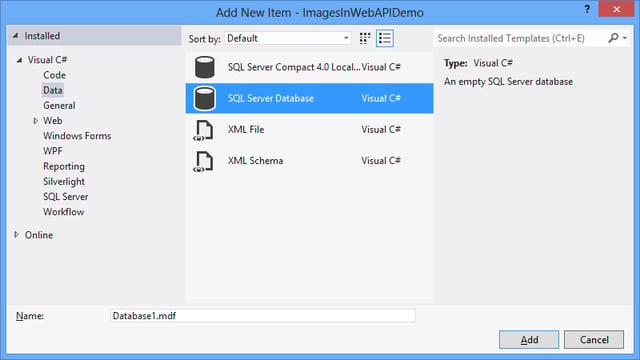Select the Reporting category
640x360 pixels.
coord(64,167)
